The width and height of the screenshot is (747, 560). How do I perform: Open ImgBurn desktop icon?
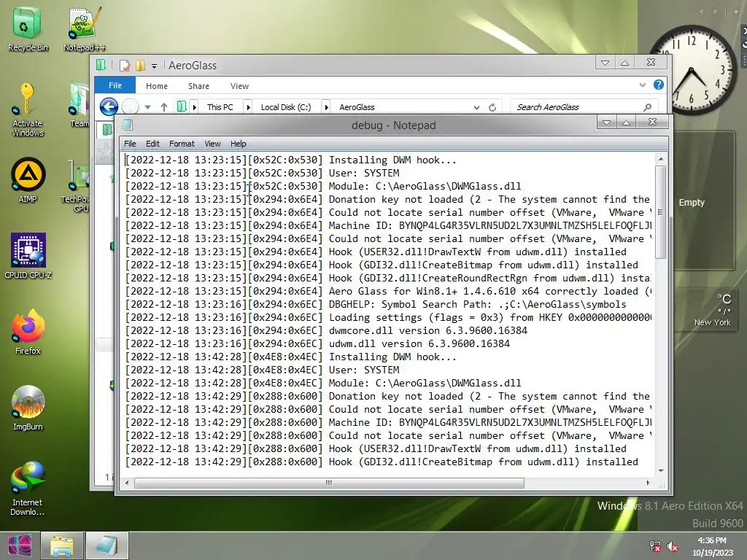click(28, 408)
